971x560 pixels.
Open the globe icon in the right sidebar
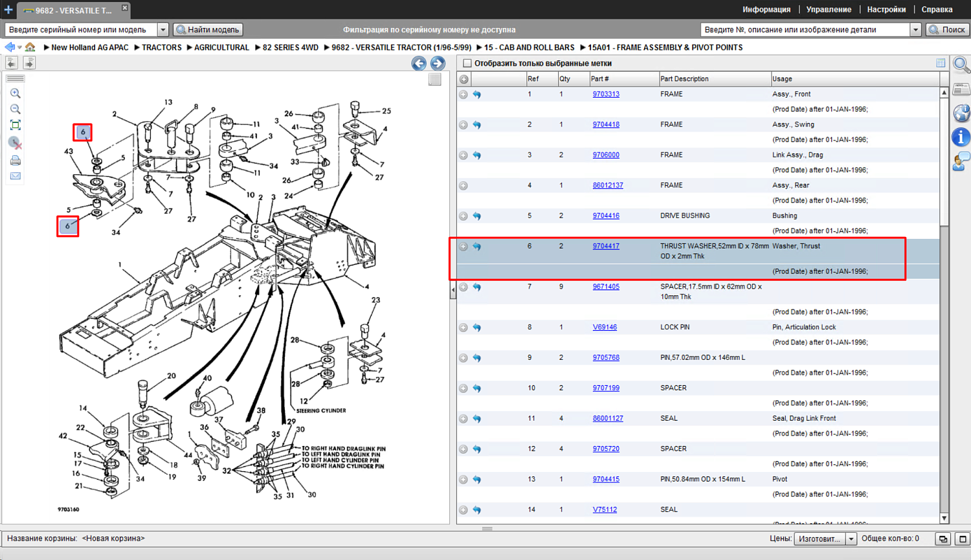tap(961, 113)
